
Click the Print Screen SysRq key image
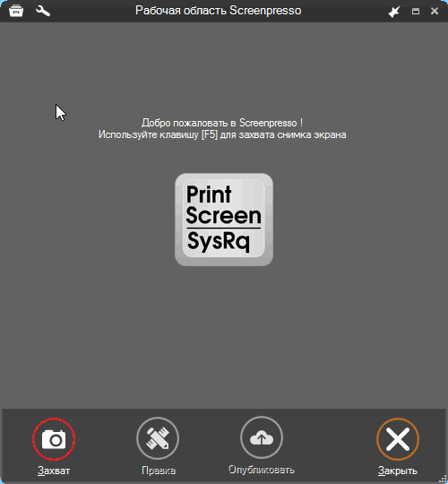tap(224, 220)
